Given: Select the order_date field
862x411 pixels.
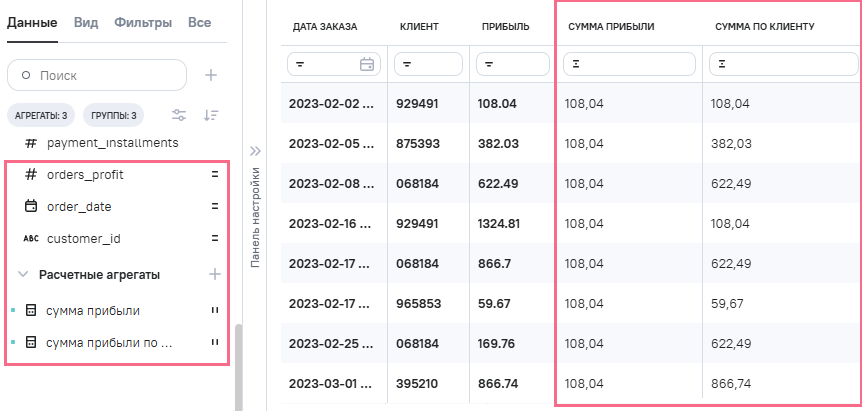Looking at the screenshot, I should click(79, 207).
